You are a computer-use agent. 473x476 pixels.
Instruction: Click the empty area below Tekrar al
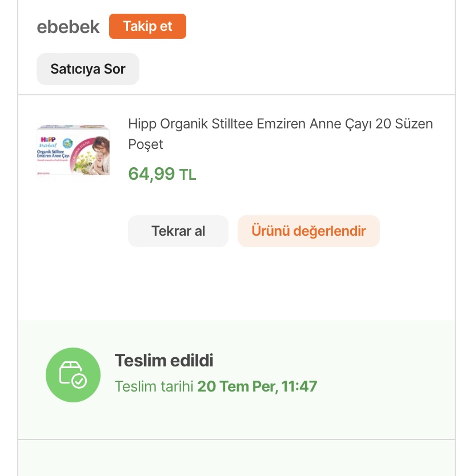(x=178, y=280)
